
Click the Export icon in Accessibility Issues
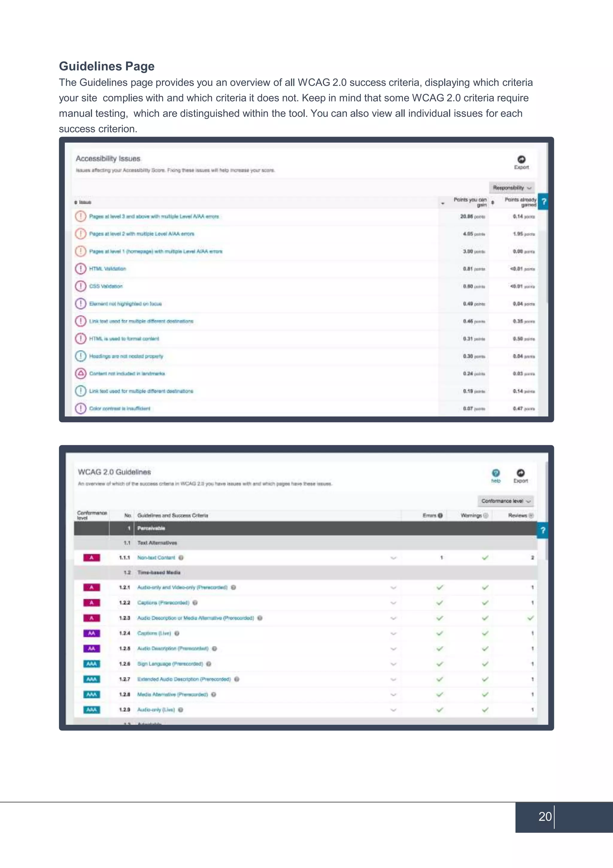(521, 159)
